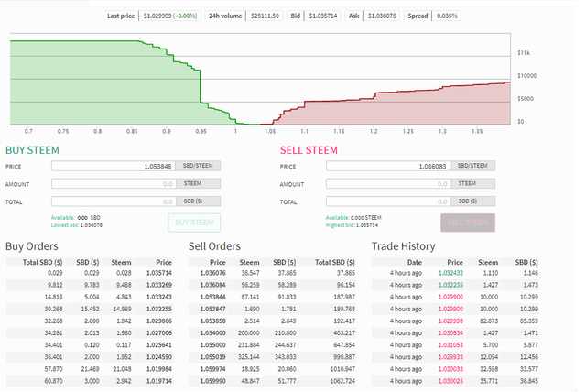586x392 pixels.
Task: Select sell order priced 1.053844
Action: coord(273,297)
